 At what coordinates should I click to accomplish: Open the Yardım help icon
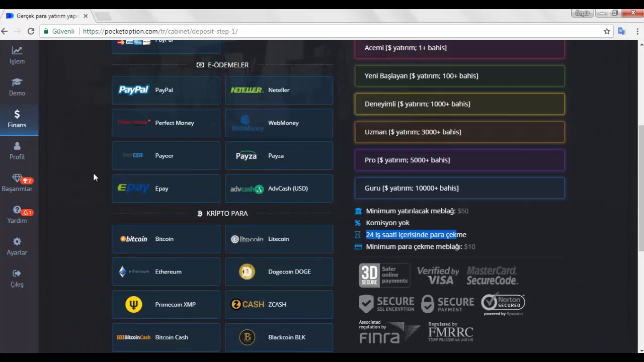[x=17, y=210]
